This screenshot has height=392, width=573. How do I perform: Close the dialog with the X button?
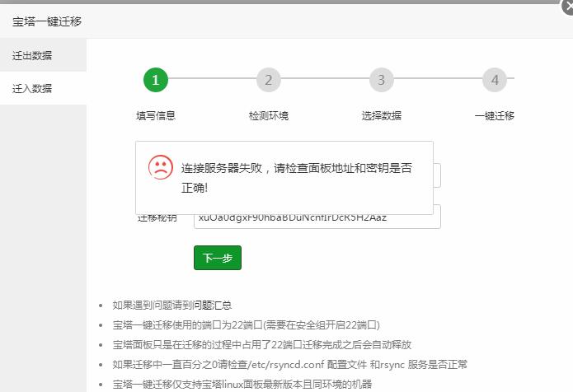(567, 7)
